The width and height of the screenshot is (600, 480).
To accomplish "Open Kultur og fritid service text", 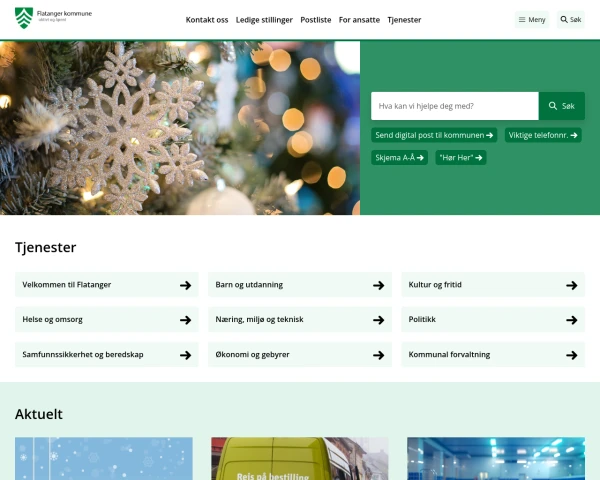I will 435,285.
